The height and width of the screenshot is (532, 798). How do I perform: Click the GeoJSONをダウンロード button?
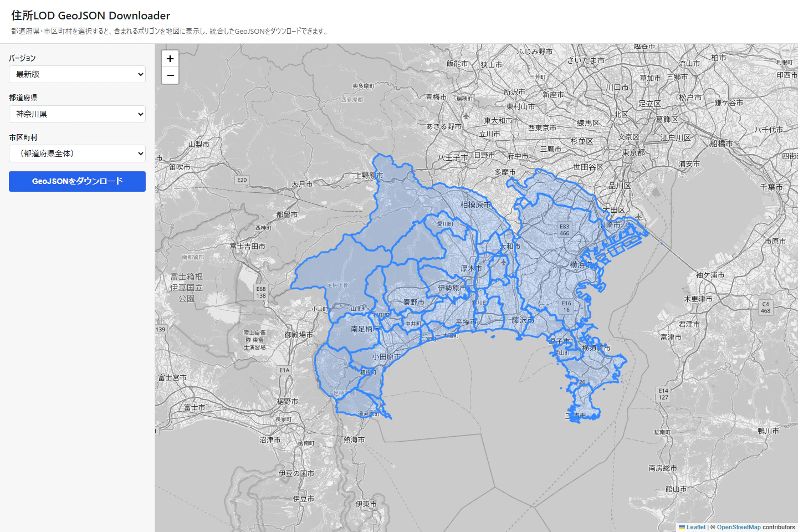pyautogui.click(x=77, y=181)
